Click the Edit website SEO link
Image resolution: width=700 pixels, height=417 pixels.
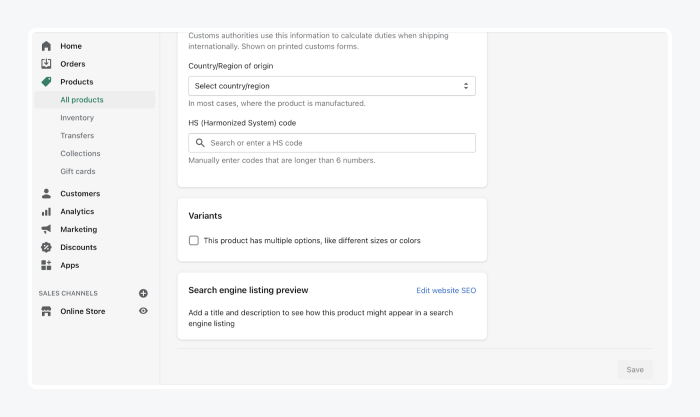click(x=446, y=290)
